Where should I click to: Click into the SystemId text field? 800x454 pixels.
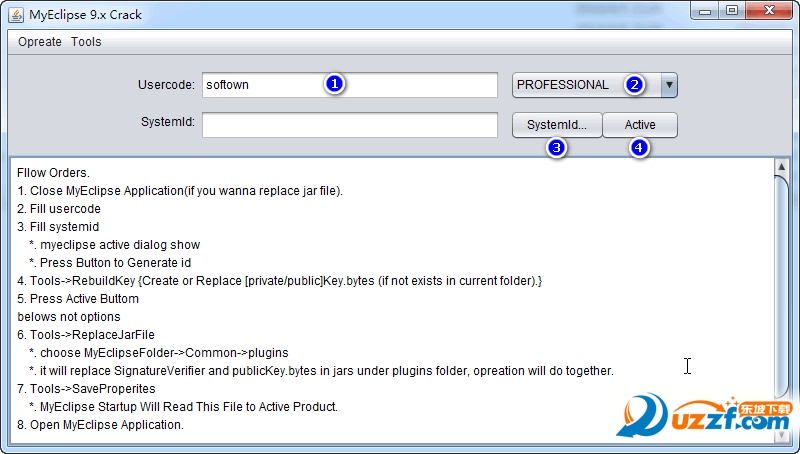tap(349, 125)
